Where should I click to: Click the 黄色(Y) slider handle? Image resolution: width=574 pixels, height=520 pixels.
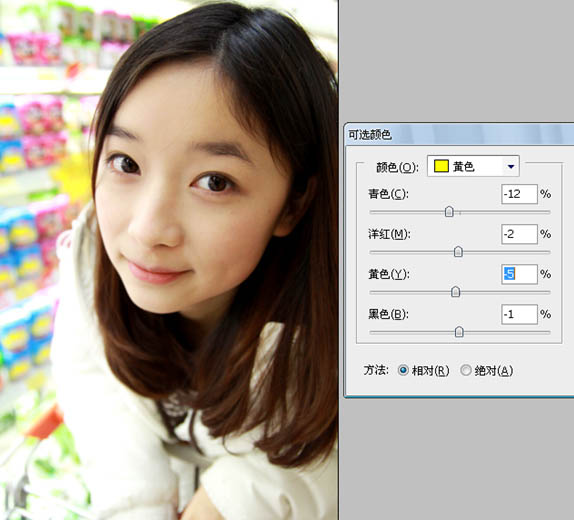455,292
